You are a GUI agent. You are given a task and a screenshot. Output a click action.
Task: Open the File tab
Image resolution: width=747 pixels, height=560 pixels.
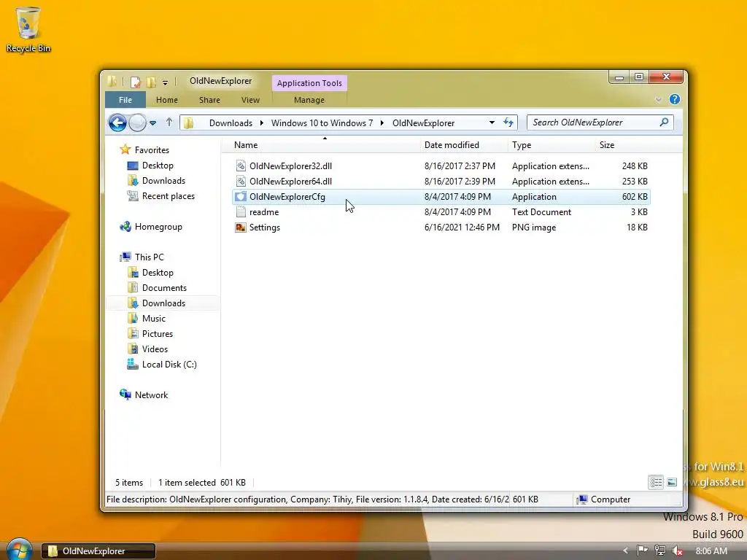coord(125,100)
